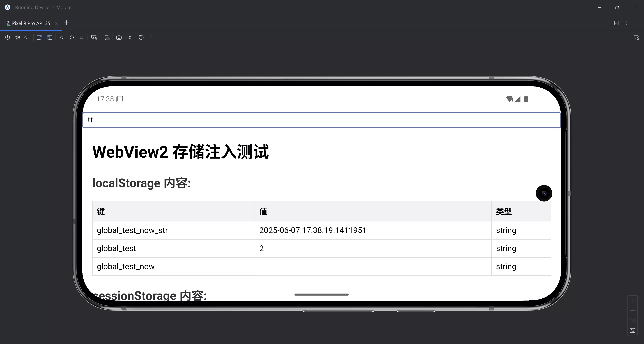Screen dimensions: 644x344
Task: Click the volume down icon
Action: pos(26,38)
